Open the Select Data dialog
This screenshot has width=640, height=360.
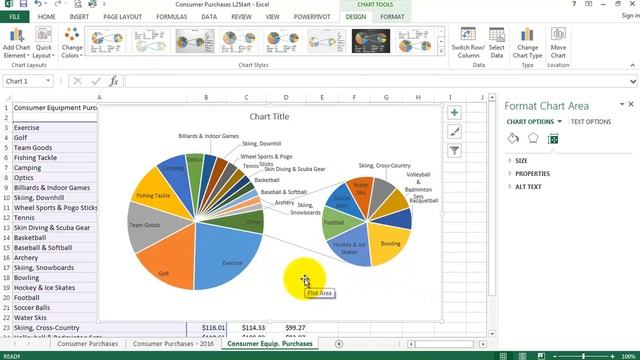pos(496,43)
